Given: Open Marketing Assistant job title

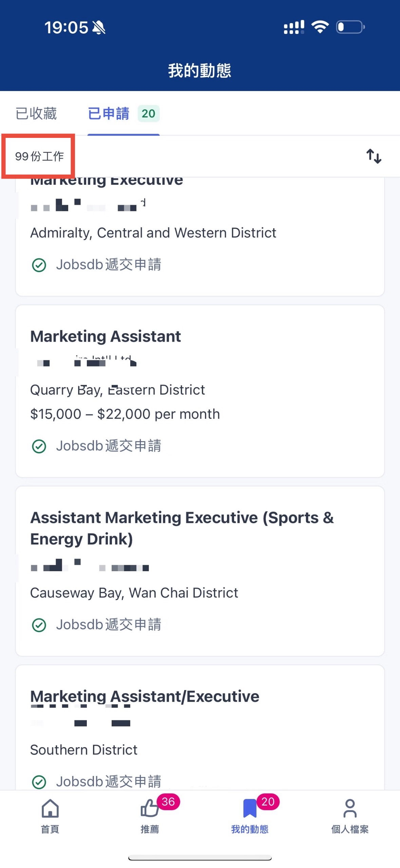Looking at the screenshot, I should pos(106,337).
